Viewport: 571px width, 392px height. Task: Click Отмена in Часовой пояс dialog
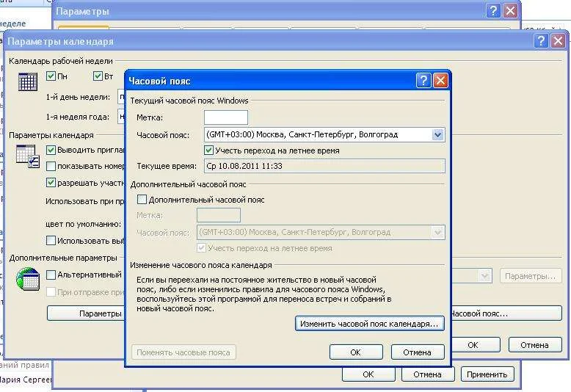coord(418,352)
